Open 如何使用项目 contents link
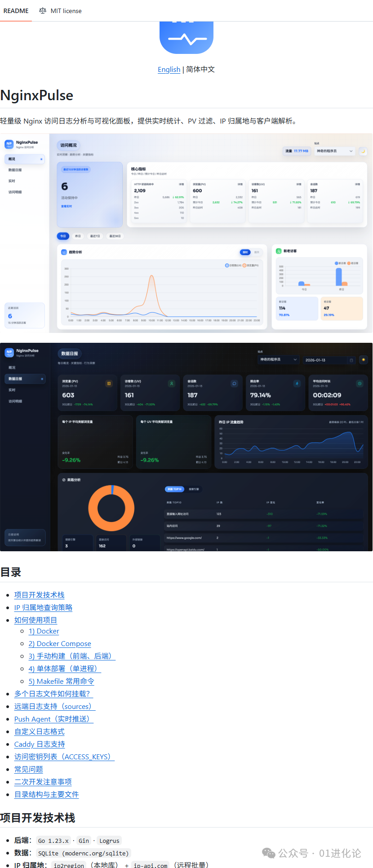This screenshot has width=373, height=868. [x=36, y=620]
